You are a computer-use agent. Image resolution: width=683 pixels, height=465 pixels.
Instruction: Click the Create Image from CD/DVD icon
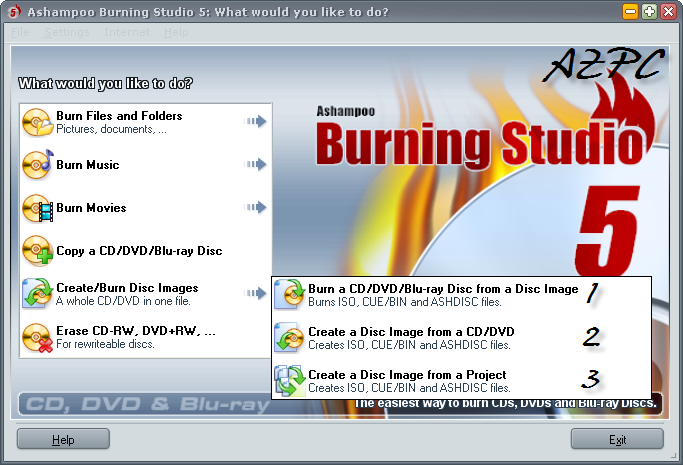tap(290, 337)
